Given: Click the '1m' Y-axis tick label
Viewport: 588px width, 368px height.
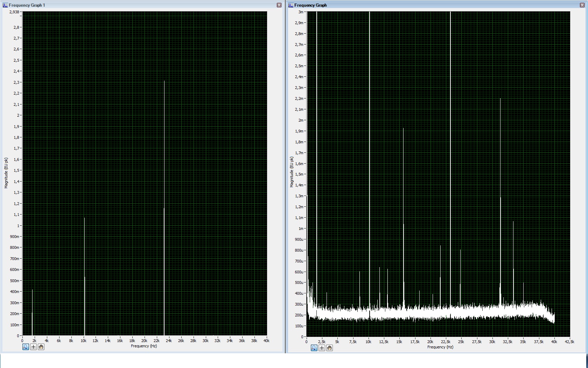Looking at the screenshot, I should click(x=301, y=229).
